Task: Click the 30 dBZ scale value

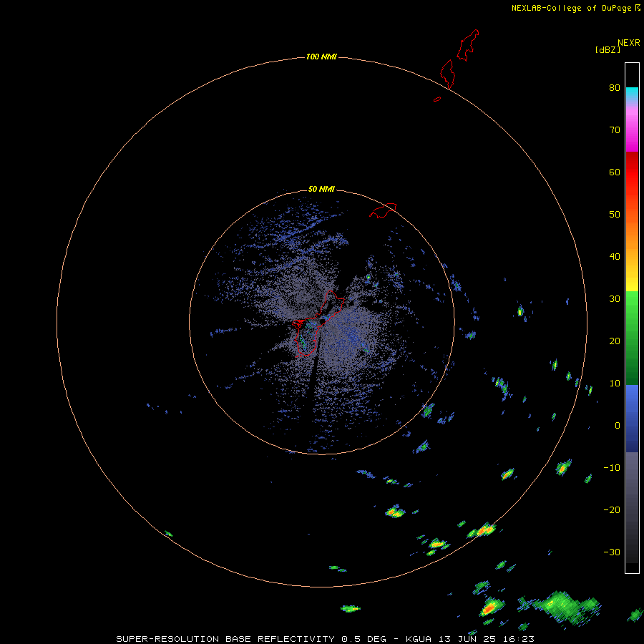Action: [615, 298]
